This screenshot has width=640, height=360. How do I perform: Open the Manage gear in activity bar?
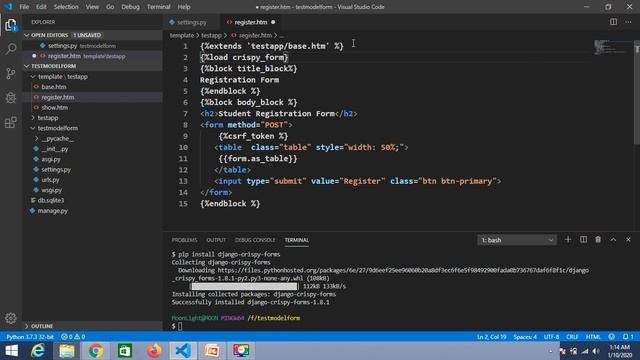coord(11,318)
